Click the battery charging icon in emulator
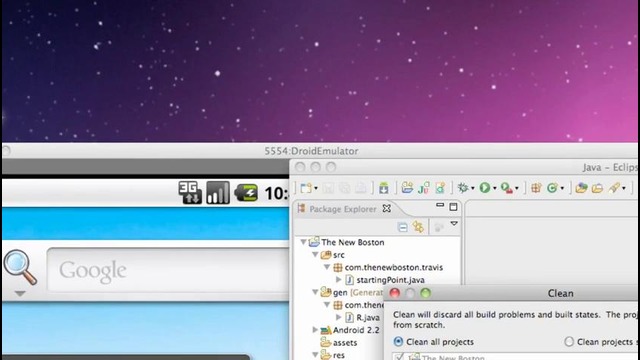This screenshot has height=360, width=640. 246,192
